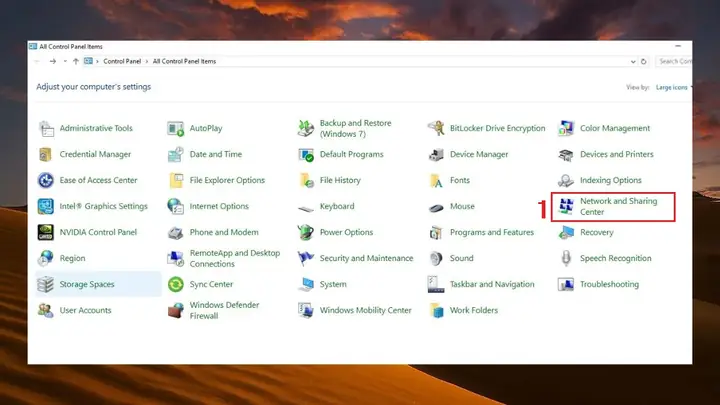Open the Network and Sharing Center icon
Image resolution: width=720 pixels, height=405 pixels.
coord(566,207)
